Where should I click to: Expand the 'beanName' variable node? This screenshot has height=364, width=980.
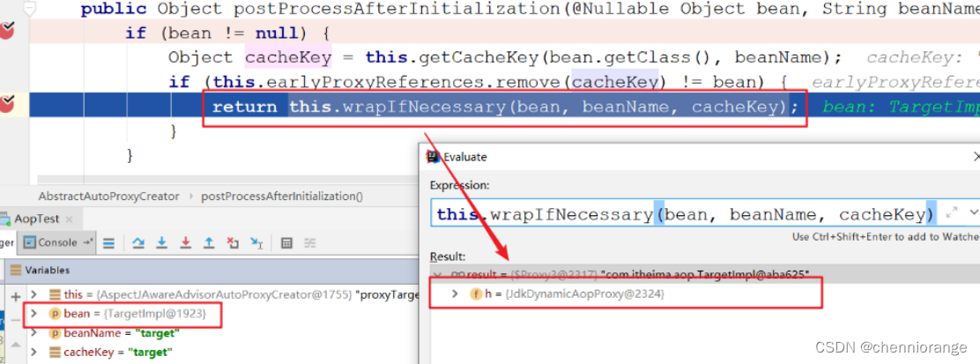tap(34, 333)
